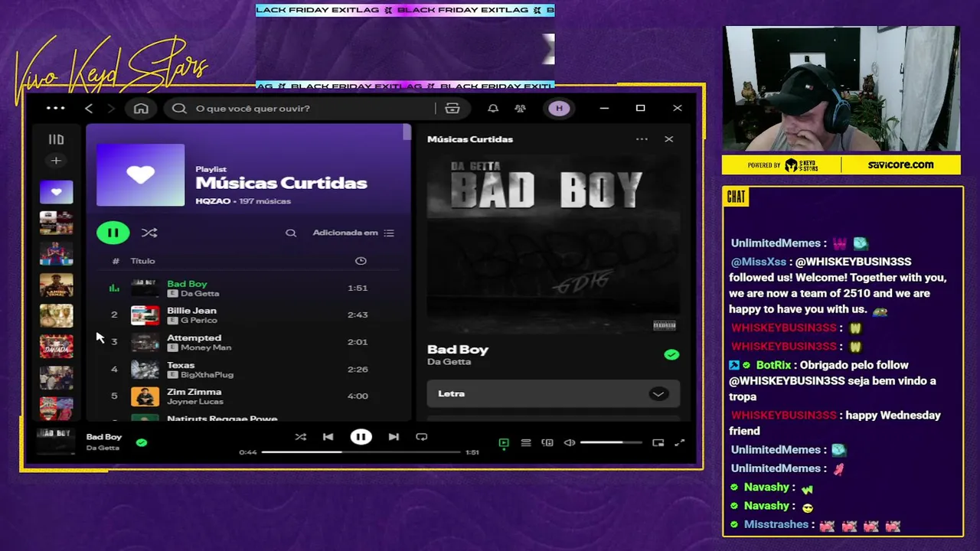Click 'Bad Boy' title in Now Playing panel
Viewport: 980px width, 551px height.
point(458,350)
